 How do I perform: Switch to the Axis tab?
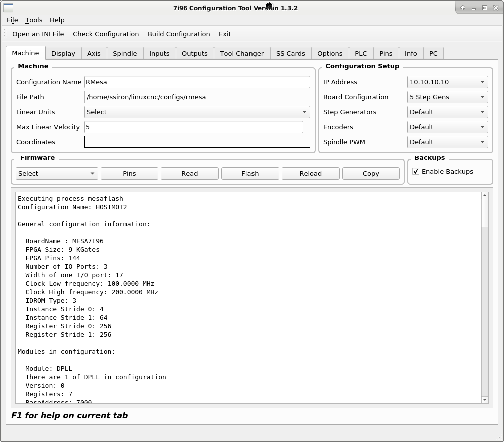tap(94, 54)
